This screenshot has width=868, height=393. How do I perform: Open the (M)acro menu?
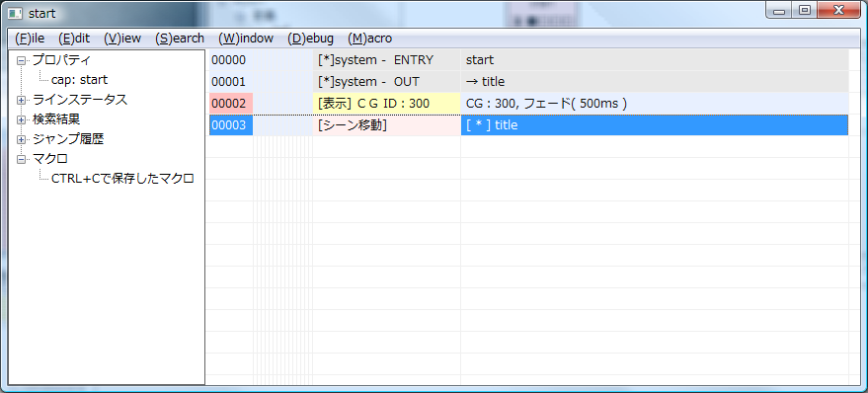[369, 39]
